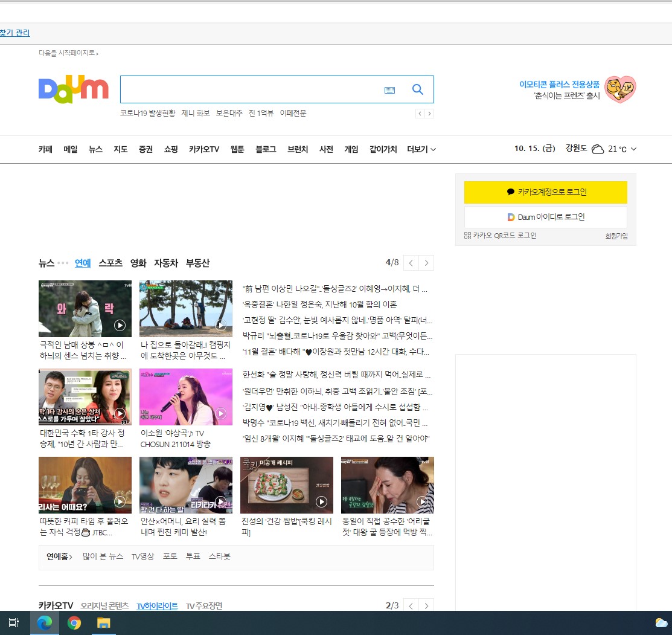Click the yellow 카카오계정으로 로그인 button
Screen dimensions: 672x635
[x=546, y=192]
